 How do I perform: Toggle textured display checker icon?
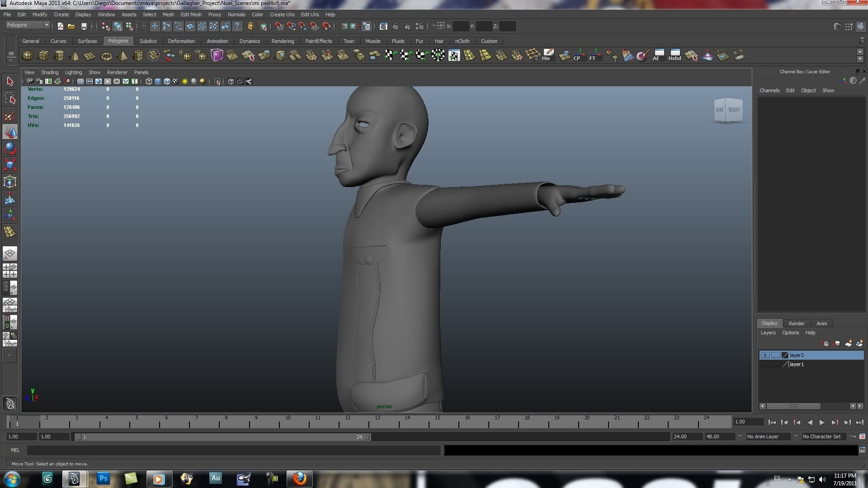(x=176, y=81)
